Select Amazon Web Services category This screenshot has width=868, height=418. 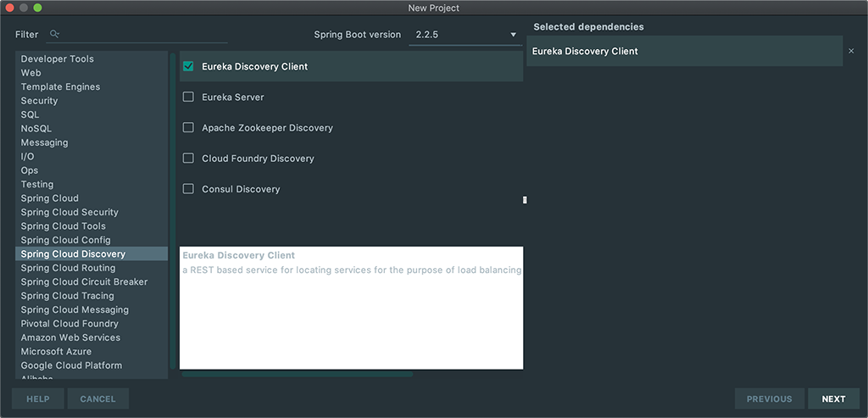coord(70,337)
